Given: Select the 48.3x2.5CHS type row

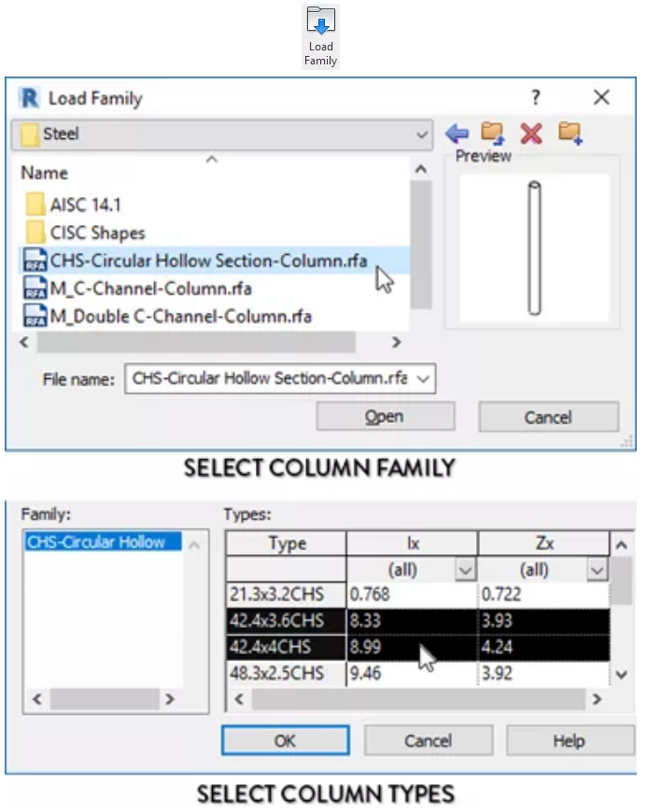Looking at the screenshot, I should coord(417,674).
